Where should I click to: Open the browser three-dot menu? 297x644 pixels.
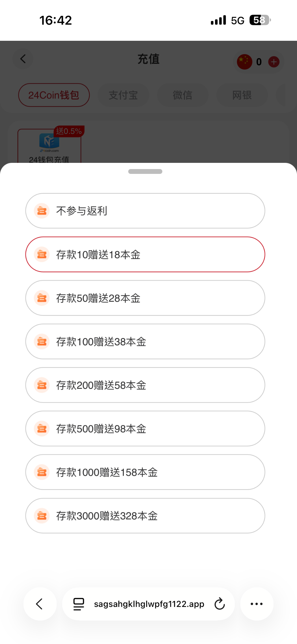tap(257, 604)
